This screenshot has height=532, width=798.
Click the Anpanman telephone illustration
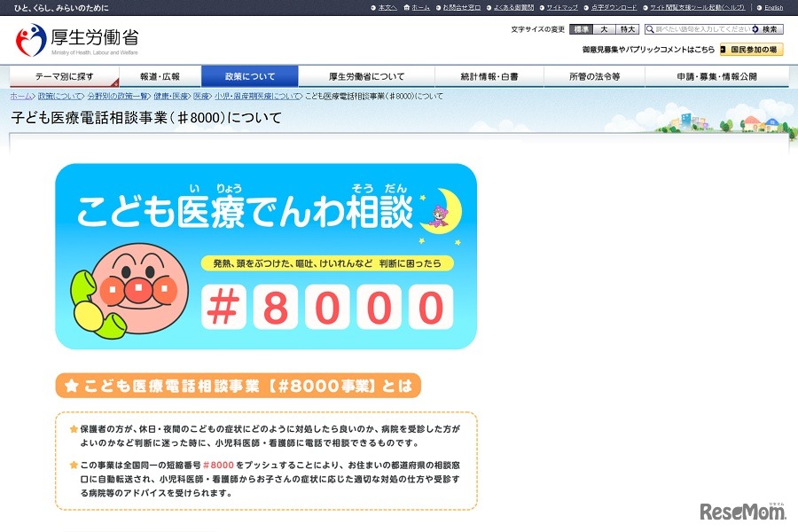click(129, 291)
